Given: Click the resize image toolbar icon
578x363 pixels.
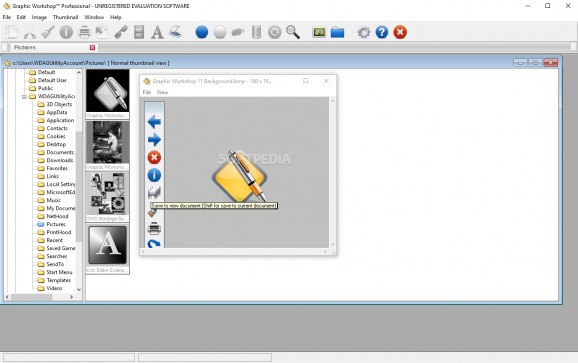Looking at the screenshot, I should pos(102,32).
